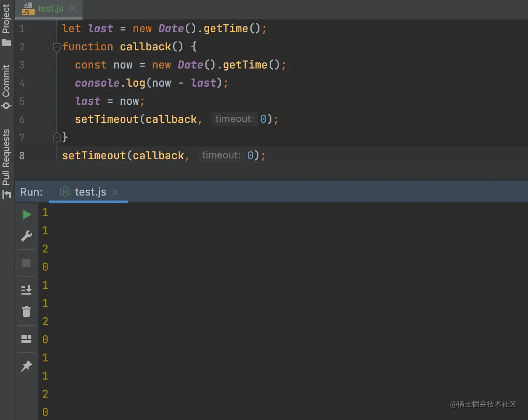Close the test.js Run tab

pyautogui.click(x=115, y=192)
